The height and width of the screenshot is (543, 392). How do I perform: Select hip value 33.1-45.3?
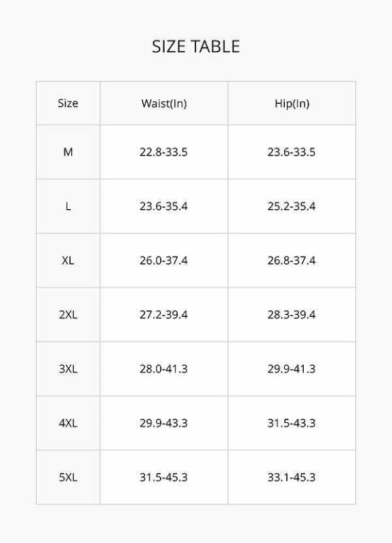pyautogui.click(x=292, y=477)
